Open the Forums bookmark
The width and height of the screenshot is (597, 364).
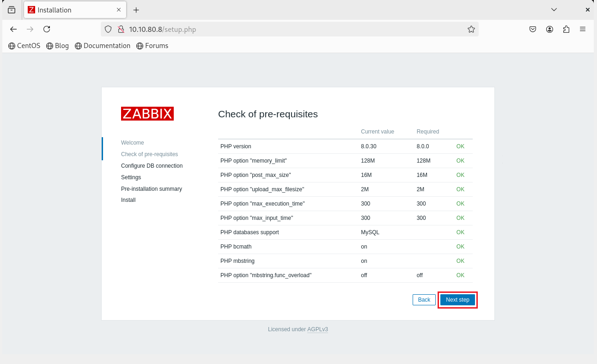[152, 46]
